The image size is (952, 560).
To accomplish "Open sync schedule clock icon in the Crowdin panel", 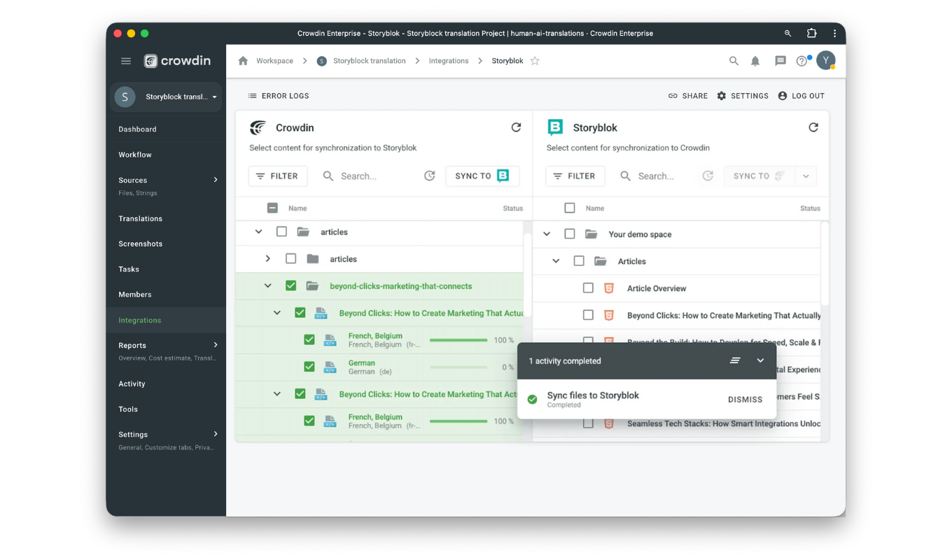I will coord(430,176).
